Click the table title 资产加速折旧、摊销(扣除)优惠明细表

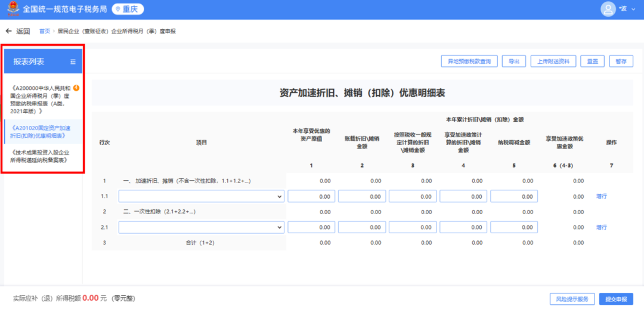(x=363, y=93)
